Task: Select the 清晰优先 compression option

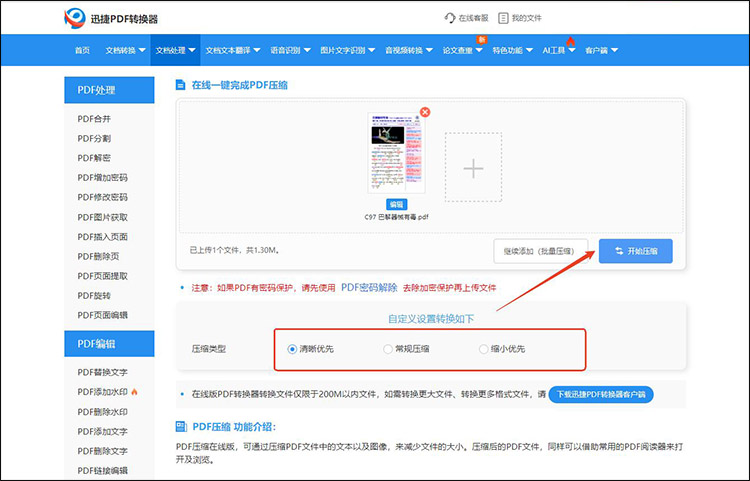Action: 292,349
